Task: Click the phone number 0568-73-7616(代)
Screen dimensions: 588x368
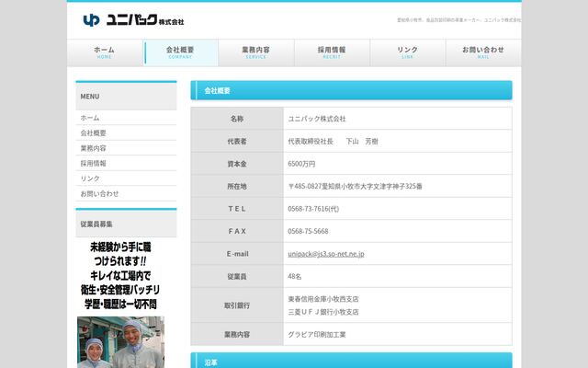Action: coord(313,209)
